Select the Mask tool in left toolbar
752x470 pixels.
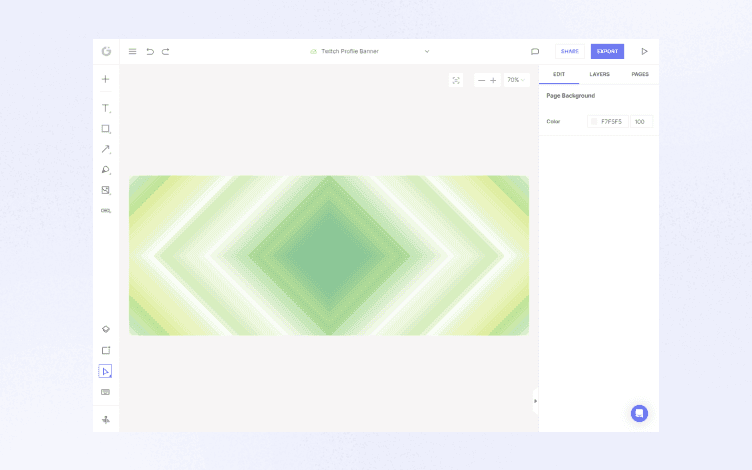(x=106, y=211)
